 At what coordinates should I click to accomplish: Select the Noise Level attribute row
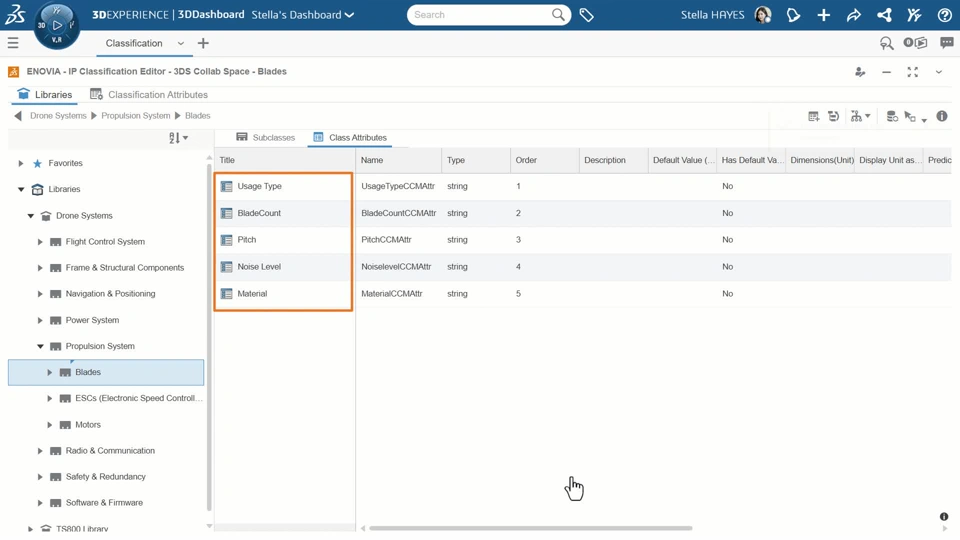(x=582, y=267)
